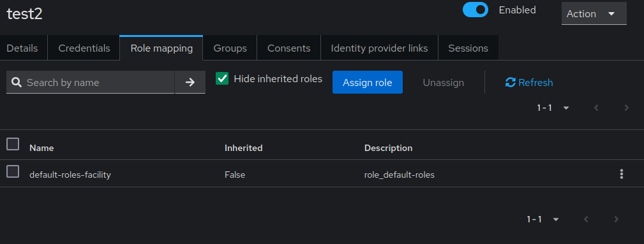
Task: Click the magnifier icon in the search box
Action: [17, 82]
